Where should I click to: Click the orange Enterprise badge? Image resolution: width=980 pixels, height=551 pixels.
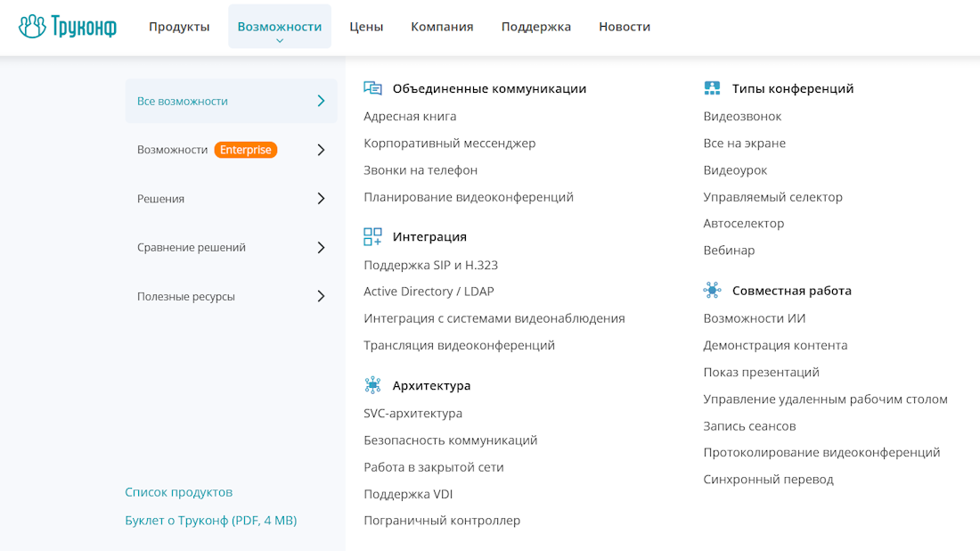pos(246,149)
